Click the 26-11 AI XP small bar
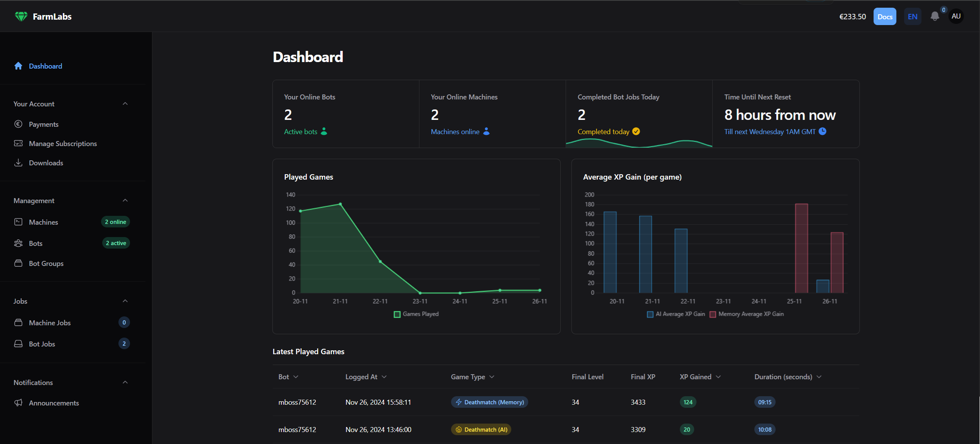This screenshot has width=980, height=444. coord(823,286)
